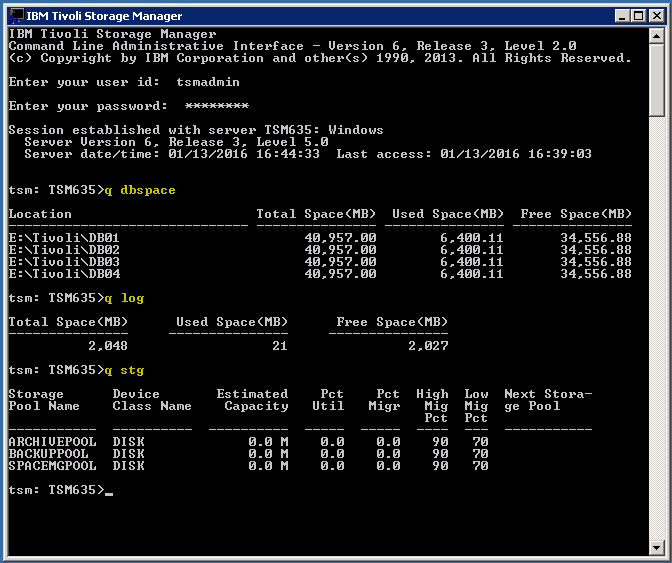The image size is (672, 563).
Task: Click the vertical scrollbar thumb
Action: tap(656, 80)
